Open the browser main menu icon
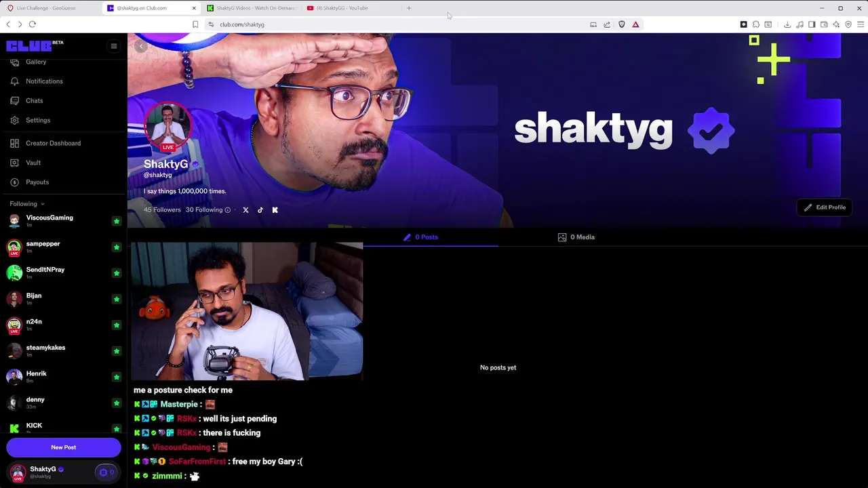868x488 pixels. [x=861, y=24]
